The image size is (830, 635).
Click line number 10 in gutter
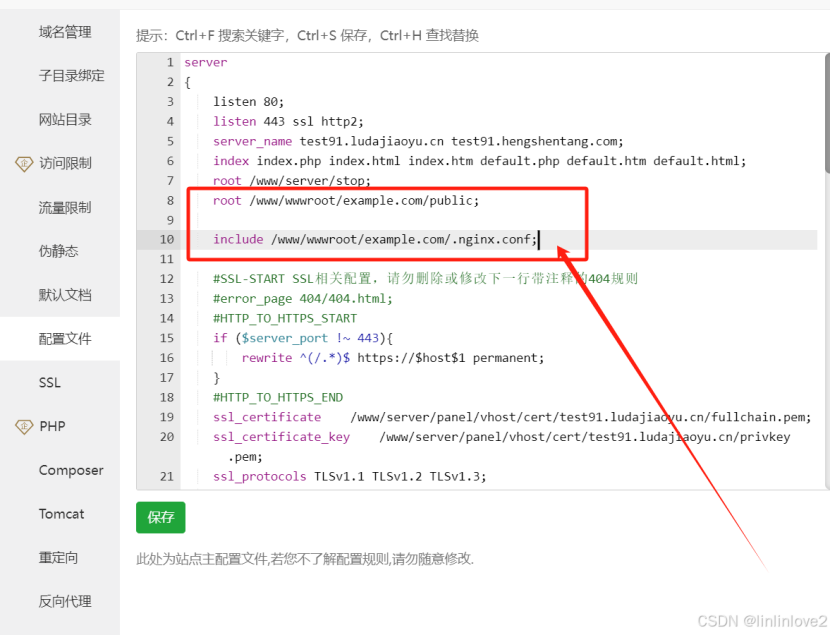(x=167, y=240)
